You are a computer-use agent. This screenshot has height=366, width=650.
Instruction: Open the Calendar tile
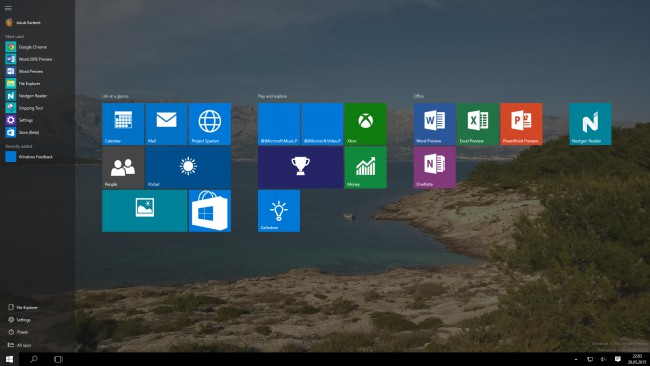123,124
